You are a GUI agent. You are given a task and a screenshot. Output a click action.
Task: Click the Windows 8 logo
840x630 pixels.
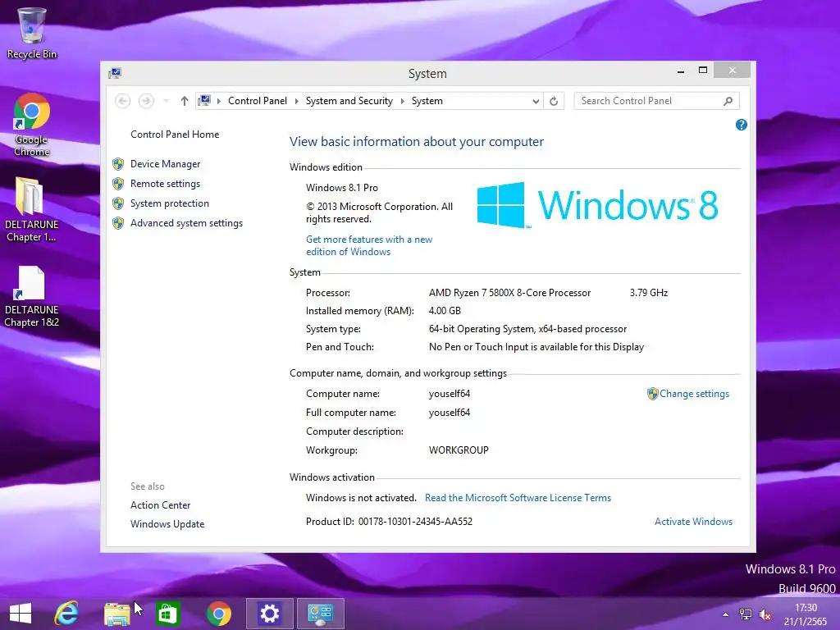(x=597, y=205)
